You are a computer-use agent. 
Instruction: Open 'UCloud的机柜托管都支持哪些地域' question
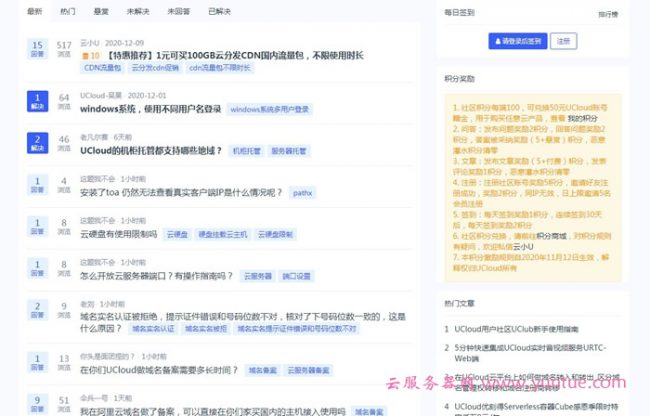152,150
